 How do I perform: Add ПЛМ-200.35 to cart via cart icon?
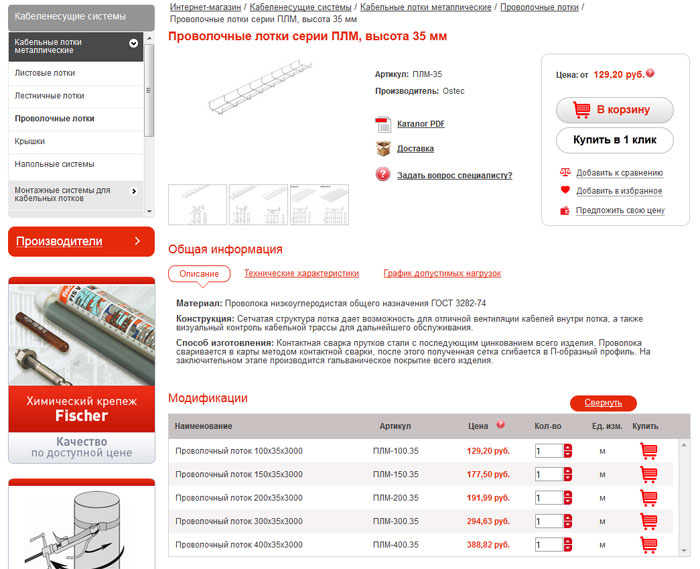648,498
